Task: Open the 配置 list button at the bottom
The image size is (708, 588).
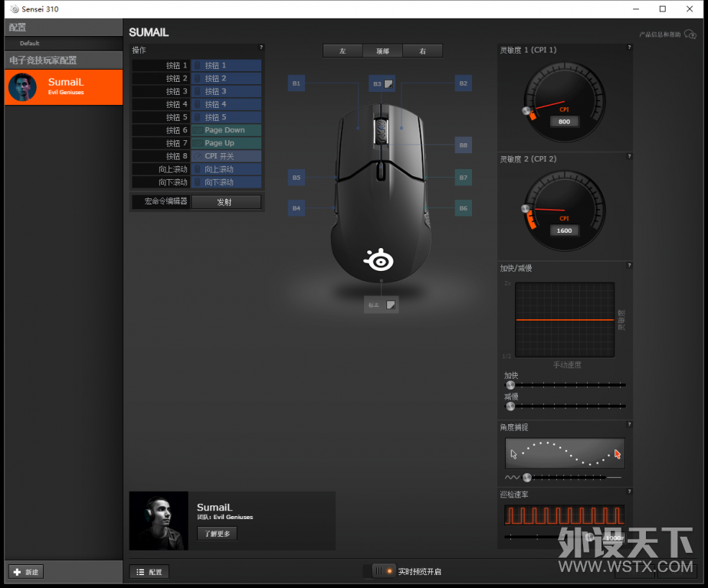Action: point(149,572)
